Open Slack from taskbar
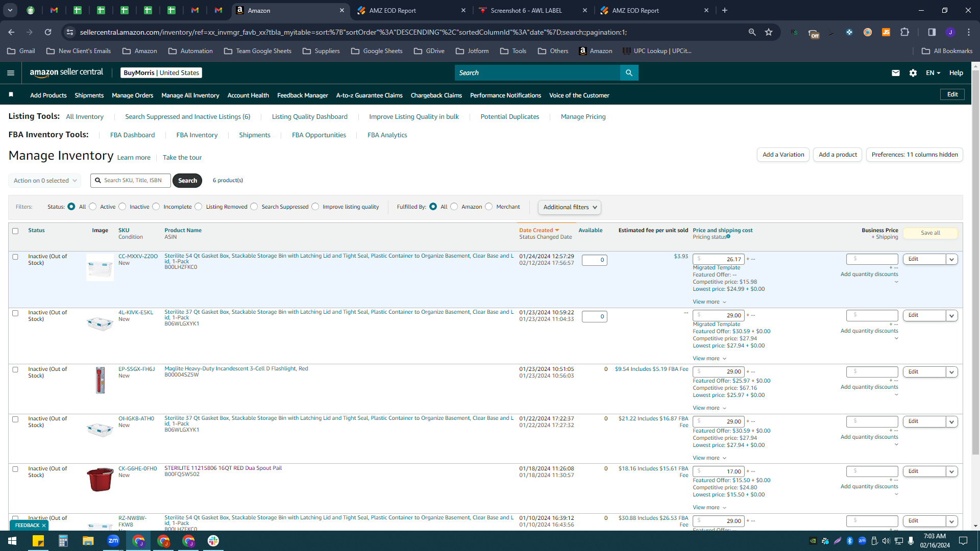 [213, 541]
